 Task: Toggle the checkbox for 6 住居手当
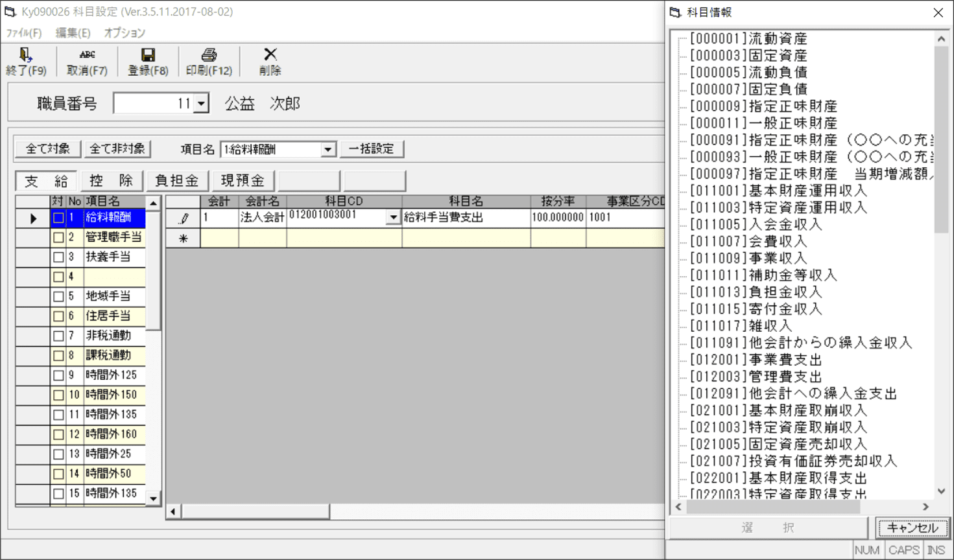tap(58, 316)
